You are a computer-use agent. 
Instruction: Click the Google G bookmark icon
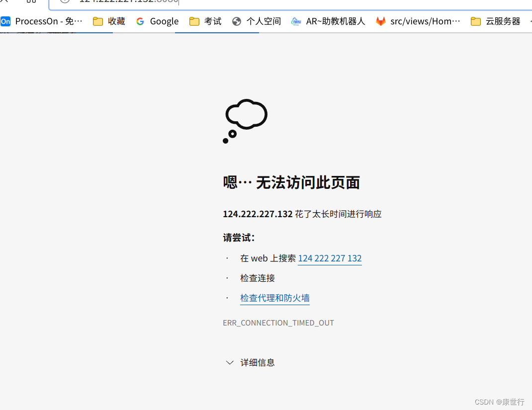click(x=140, y=21)
